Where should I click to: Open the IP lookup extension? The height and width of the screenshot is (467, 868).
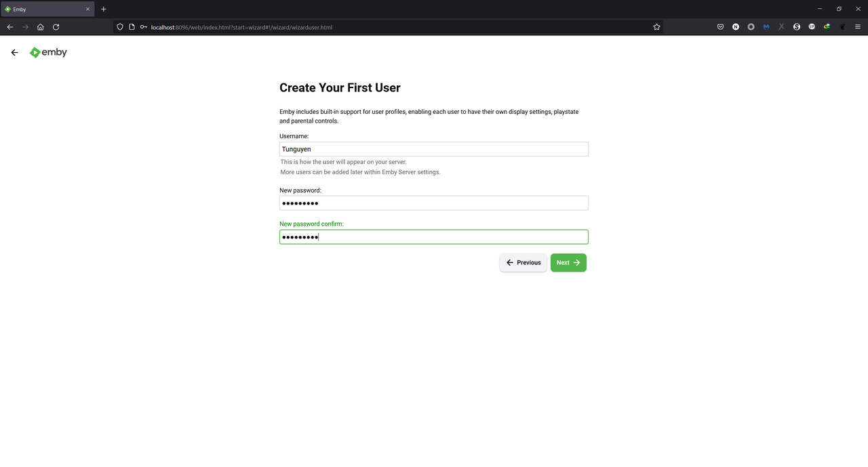pyautogui.click(x=812, y=27)
